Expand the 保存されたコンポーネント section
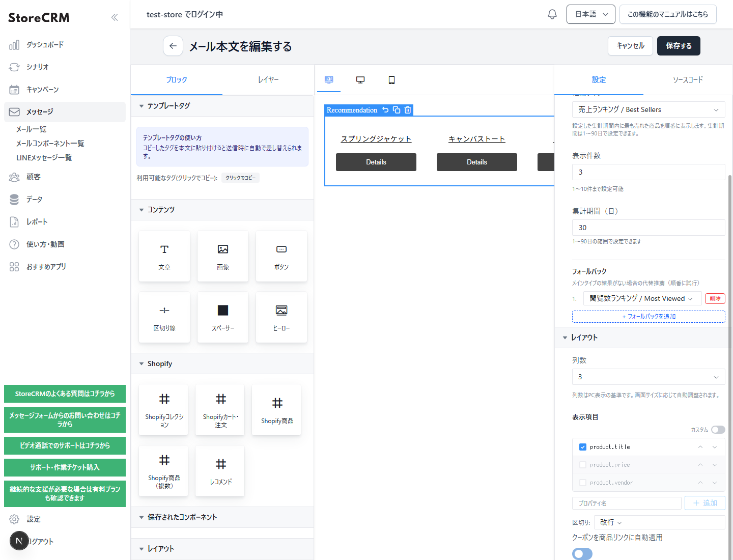Viewport: 733px width, 560px height. click(222, 517)
